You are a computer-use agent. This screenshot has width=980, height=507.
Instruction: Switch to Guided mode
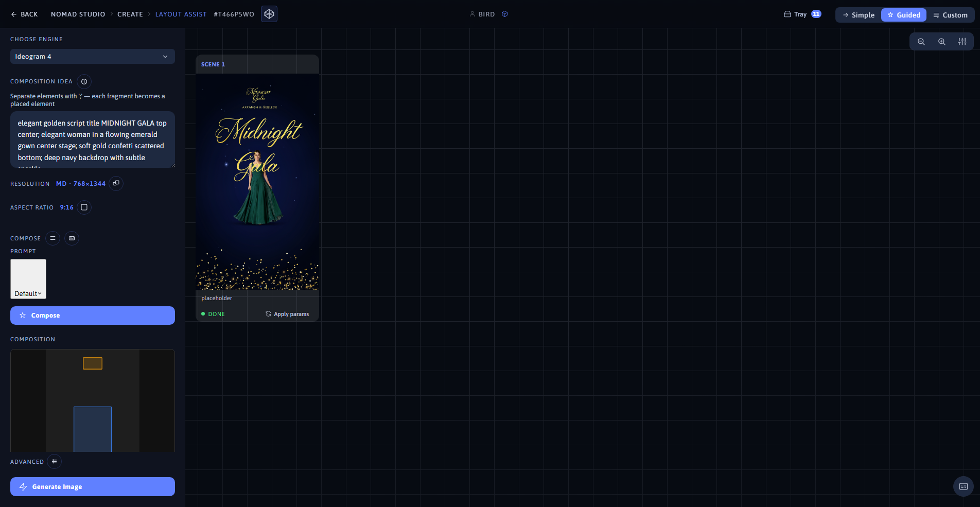point(904,15)
